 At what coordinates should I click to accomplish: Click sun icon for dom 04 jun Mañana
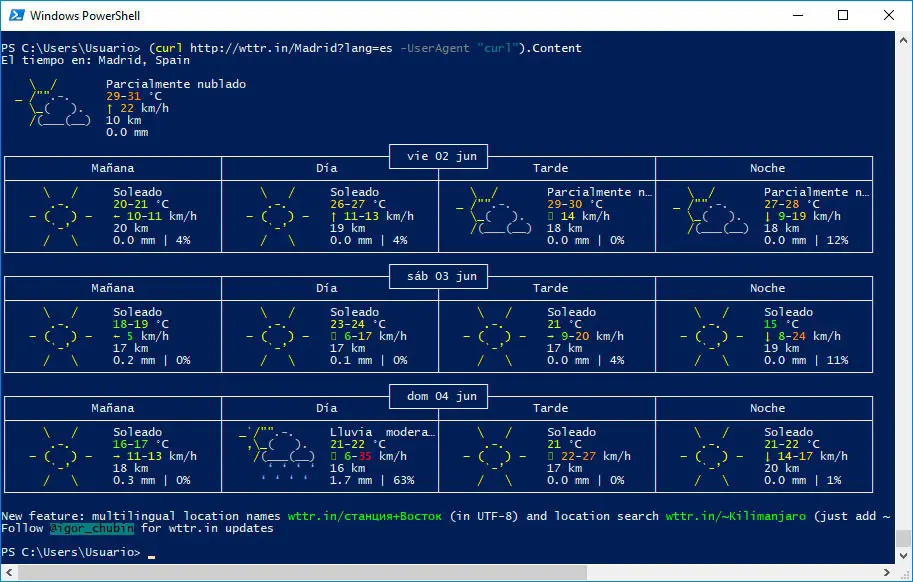click(61, 456)
